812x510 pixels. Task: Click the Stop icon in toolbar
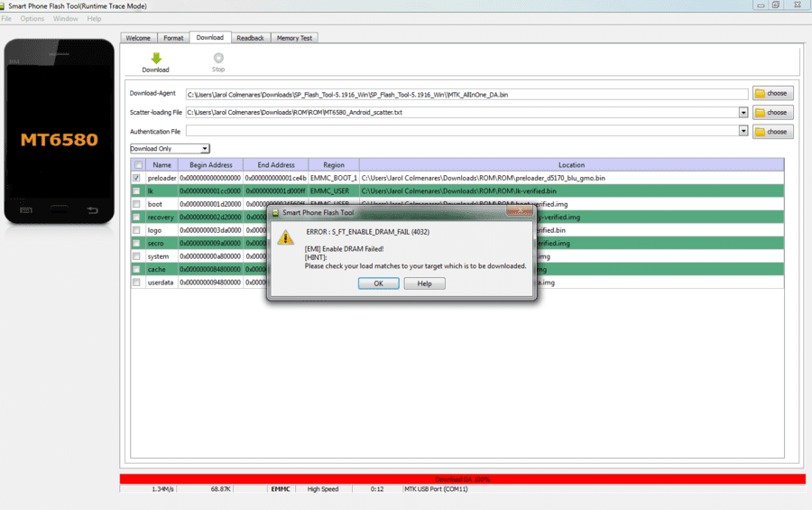tap(218, 58)
